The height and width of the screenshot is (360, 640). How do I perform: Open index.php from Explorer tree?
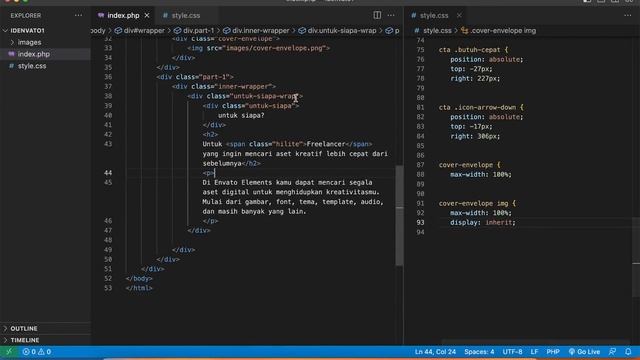click(x=33, y=54)
